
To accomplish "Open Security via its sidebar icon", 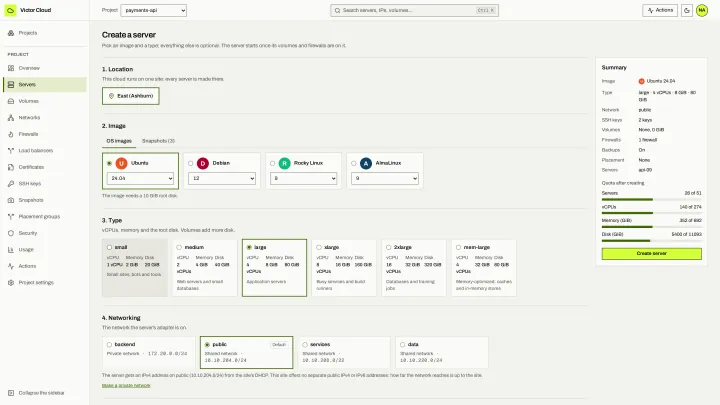I will point(11,233).
